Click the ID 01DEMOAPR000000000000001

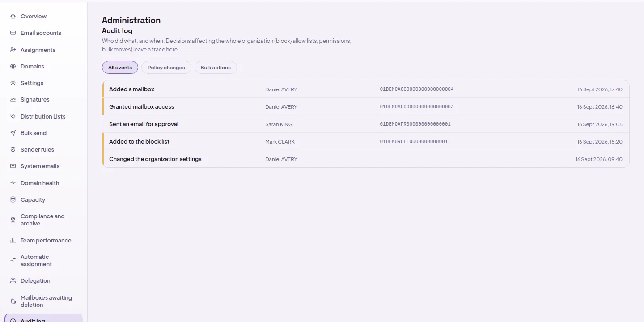pyautogui.click(x=415, y=124)
